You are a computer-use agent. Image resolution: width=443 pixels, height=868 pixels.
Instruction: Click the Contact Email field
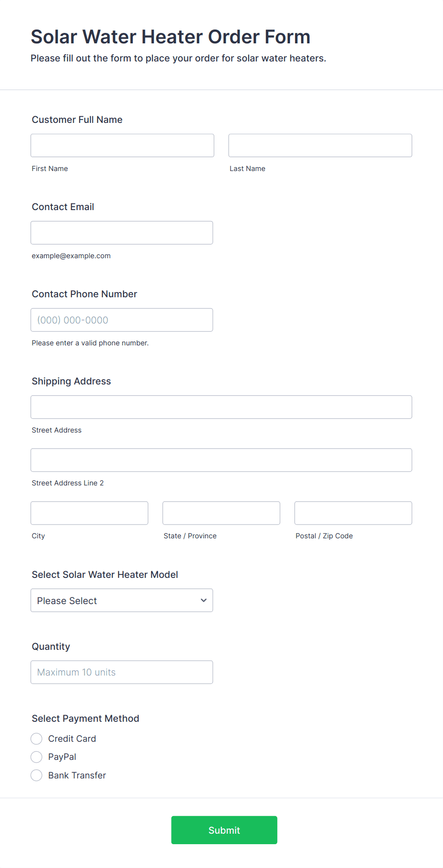pyautogui.click(x=122, y=232)
